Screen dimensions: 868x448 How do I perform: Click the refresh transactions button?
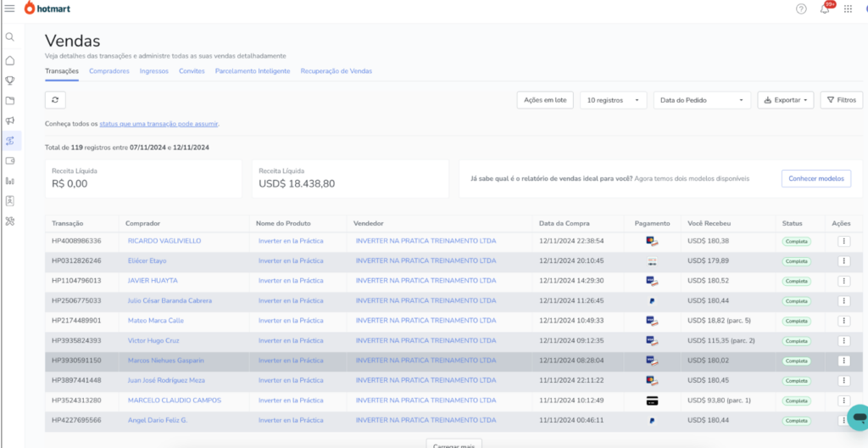pos(55,99)
